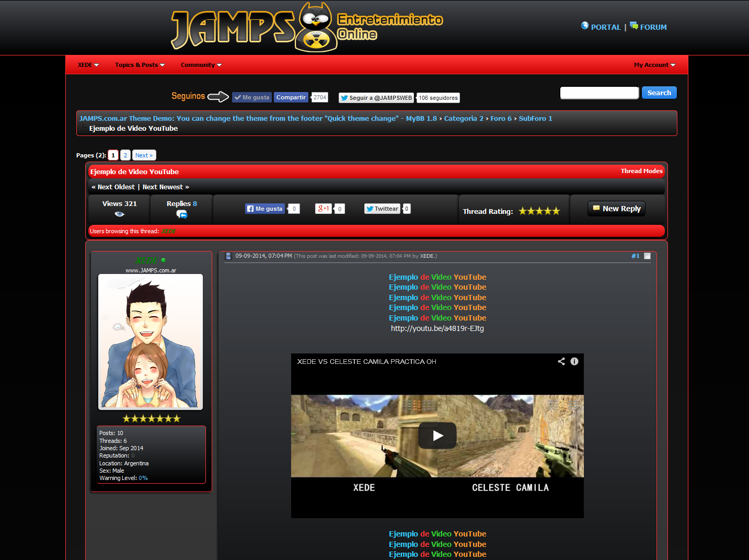This screenshot has height=560, width=749.
Task: Click the Views 321 label
Action: coord(120,204)
